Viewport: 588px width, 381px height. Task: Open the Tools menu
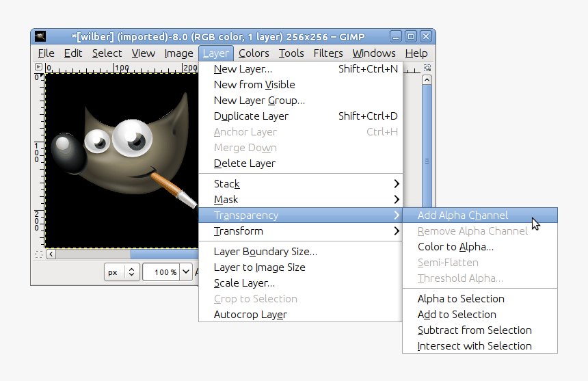coord(291,53)
